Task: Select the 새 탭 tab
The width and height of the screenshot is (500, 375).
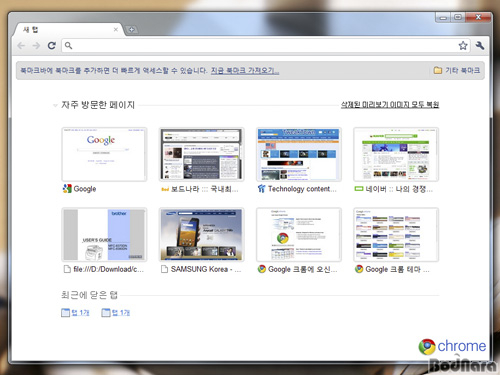Action: coord(68,30)
